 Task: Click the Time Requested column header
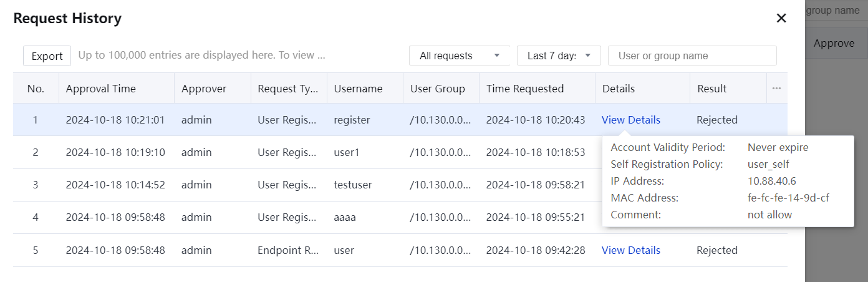click(x=524, y=89)
